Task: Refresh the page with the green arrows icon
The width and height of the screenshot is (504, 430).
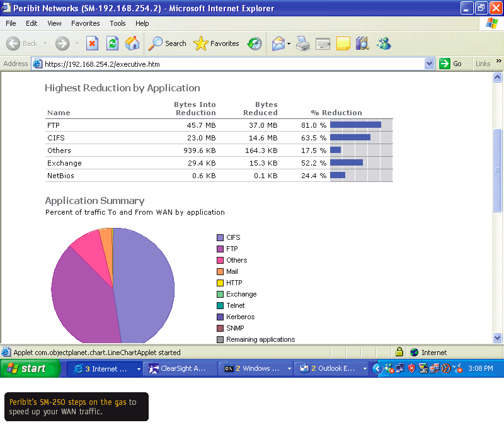Action: pyautogui.click(x=113, y=43)
